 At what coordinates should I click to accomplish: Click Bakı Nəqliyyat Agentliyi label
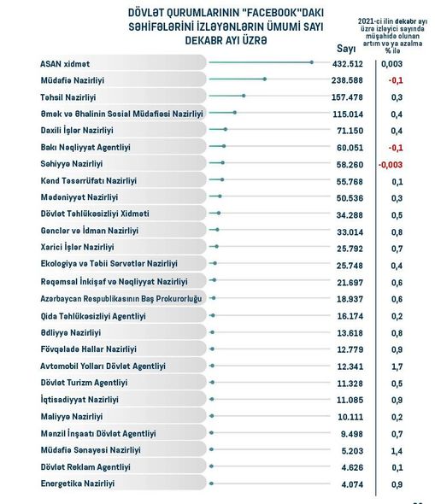(x=85, y=148)
